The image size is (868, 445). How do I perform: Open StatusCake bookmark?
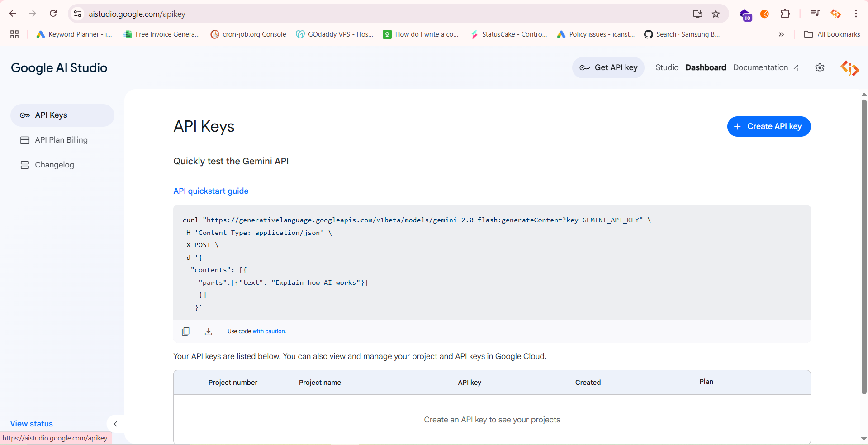point(509,34)
